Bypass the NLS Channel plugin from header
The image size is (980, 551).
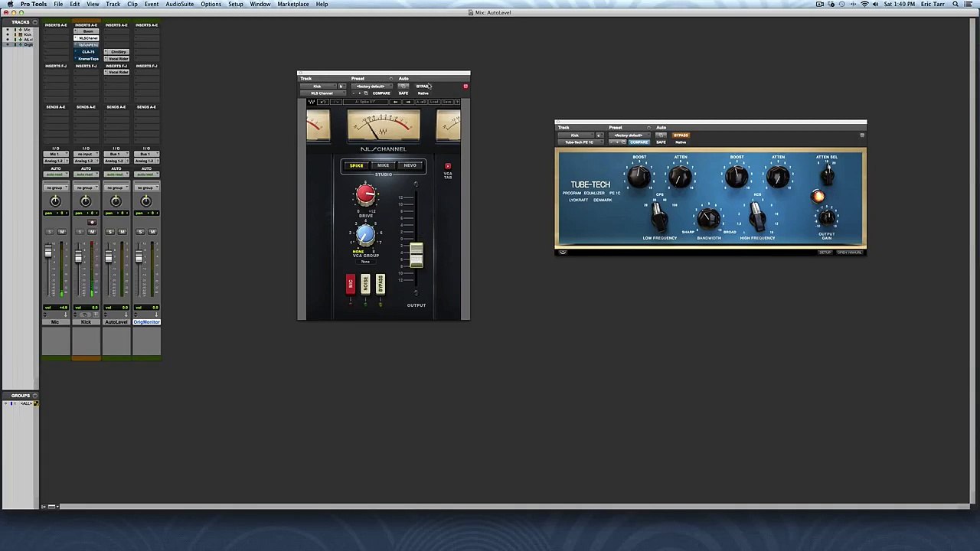point(423,86)
